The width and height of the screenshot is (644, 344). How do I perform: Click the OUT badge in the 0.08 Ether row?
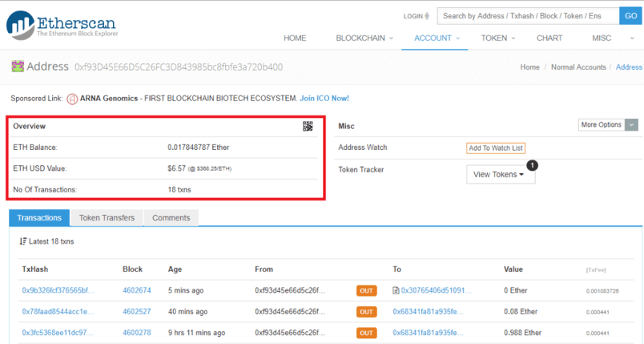366,312
